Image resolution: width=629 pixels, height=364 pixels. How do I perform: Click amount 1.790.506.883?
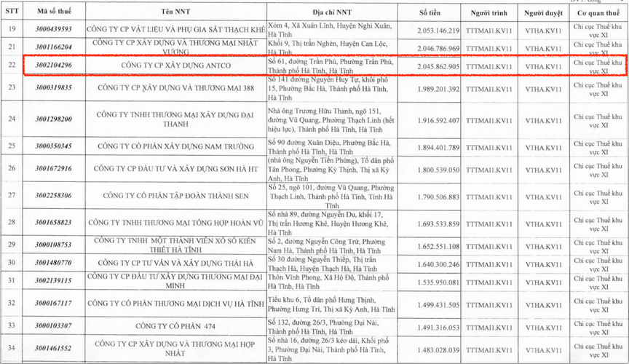438,197
